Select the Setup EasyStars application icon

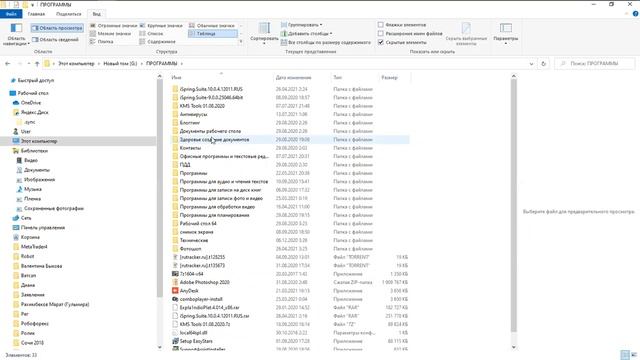pos(175,341)
